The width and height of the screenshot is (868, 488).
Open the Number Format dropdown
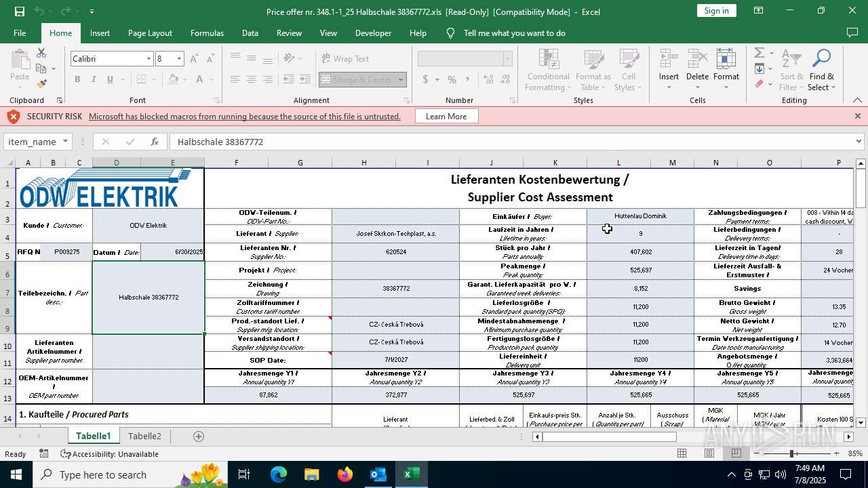[x=507, y=59]
